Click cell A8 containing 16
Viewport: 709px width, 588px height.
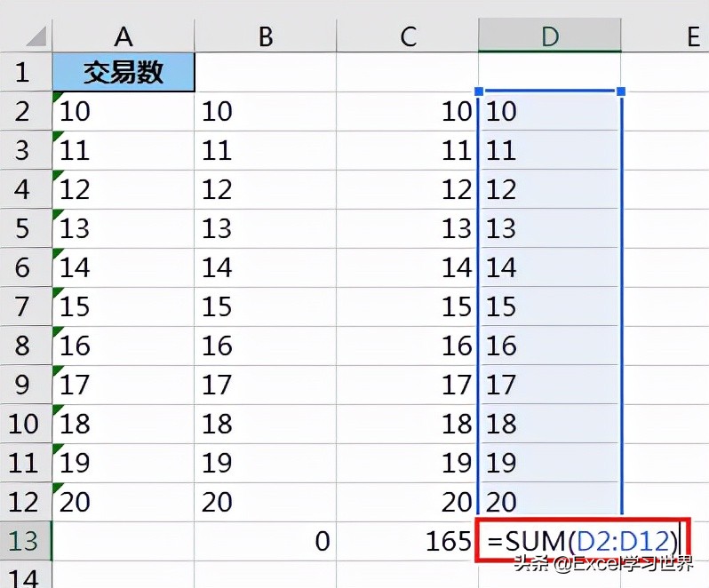pos(123,346)
